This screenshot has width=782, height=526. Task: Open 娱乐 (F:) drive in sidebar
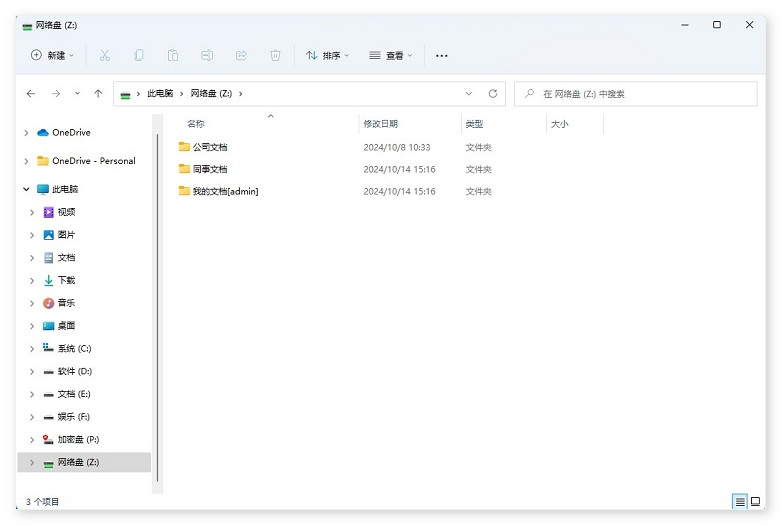tap(74, 416)
